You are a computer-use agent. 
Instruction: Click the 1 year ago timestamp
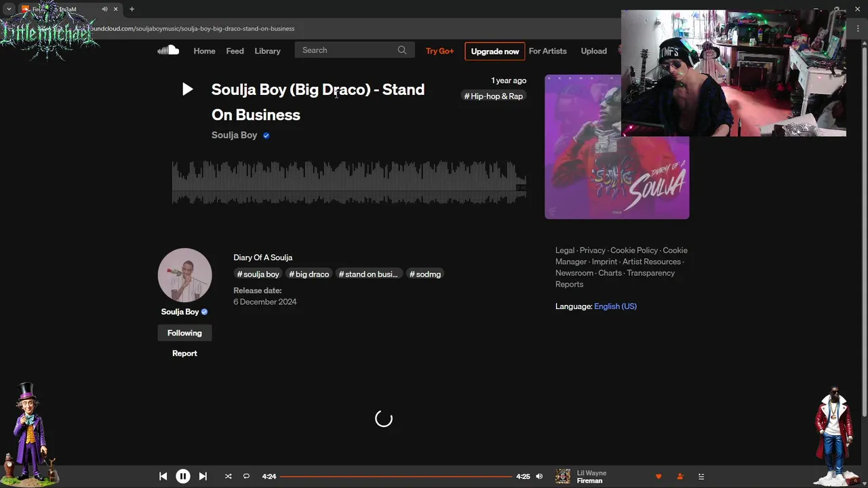point(509,81)
